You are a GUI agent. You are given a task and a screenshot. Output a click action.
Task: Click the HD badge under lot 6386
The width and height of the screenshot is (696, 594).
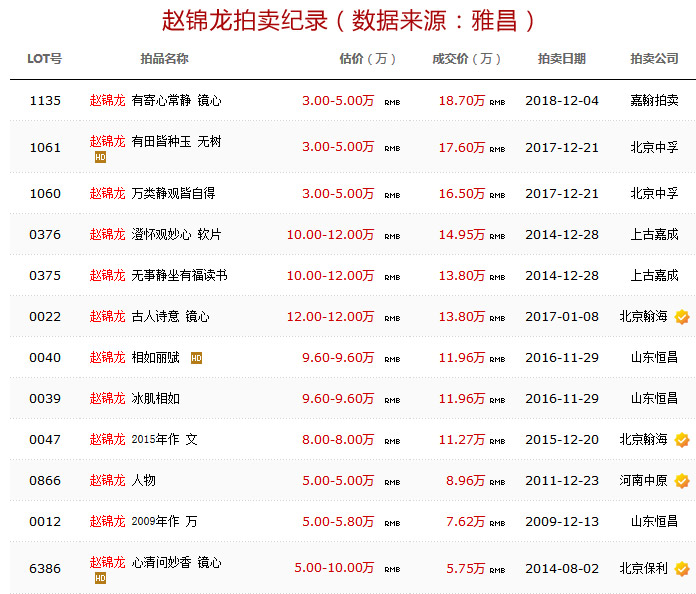[x=100, y=578]
